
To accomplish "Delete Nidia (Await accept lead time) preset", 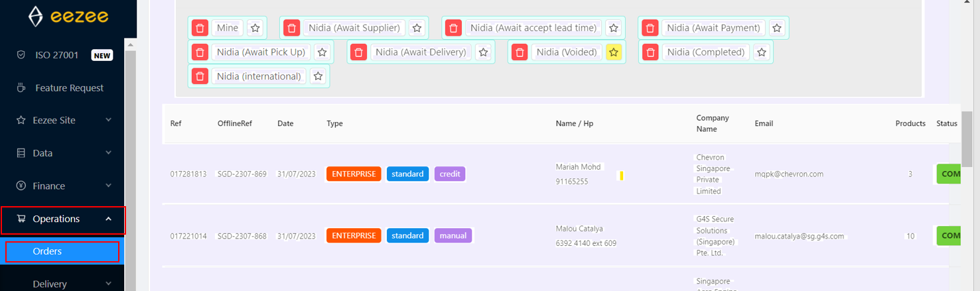I will [x=453, y=28].
